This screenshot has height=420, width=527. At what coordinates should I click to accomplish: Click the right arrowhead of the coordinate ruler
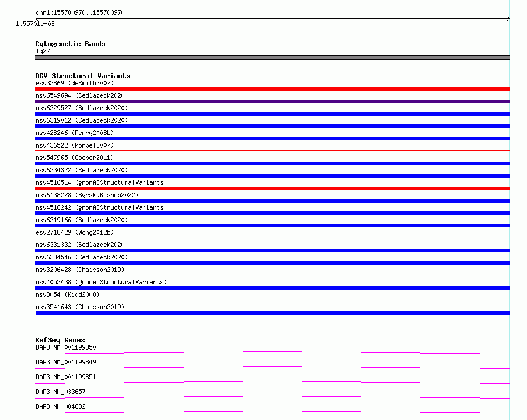coord(509,19)
